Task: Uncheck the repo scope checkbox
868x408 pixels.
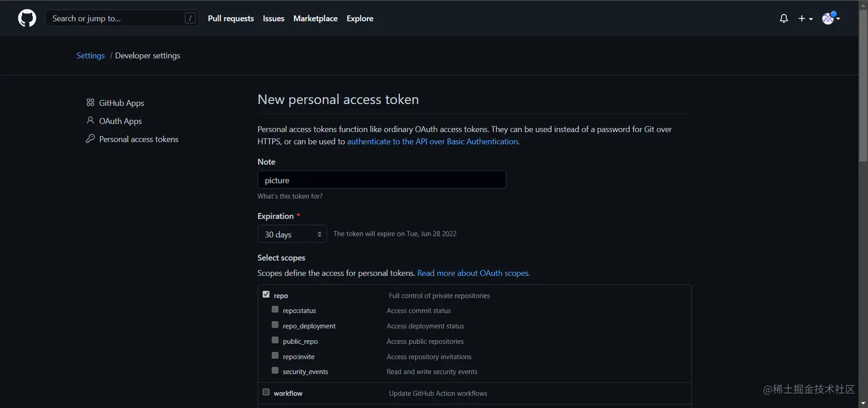Action: [266, 294]
